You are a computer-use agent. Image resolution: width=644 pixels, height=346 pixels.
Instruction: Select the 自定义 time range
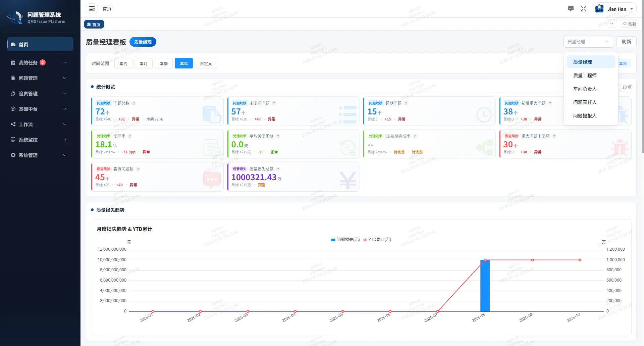[x=206, y=63]
